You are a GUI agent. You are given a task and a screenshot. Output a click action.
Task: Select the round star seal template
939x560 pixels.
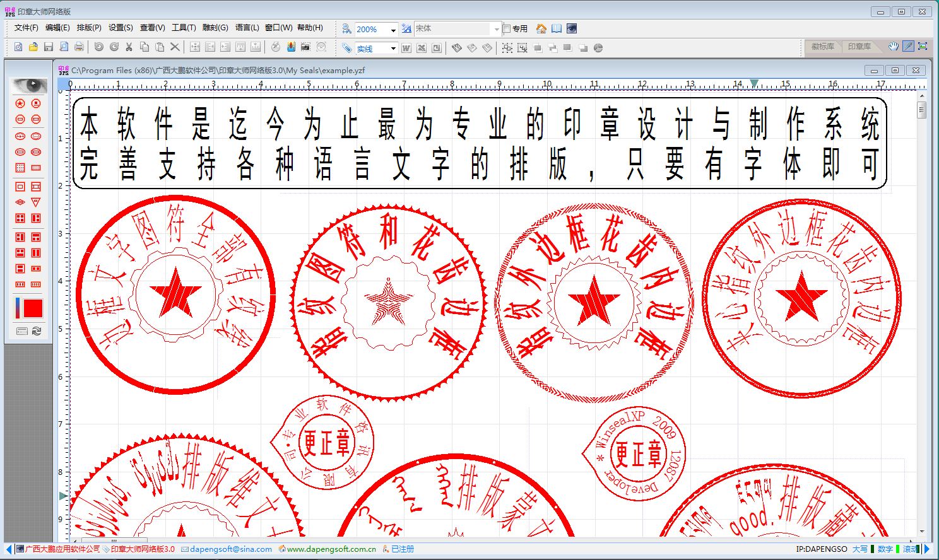coord(20,103)
